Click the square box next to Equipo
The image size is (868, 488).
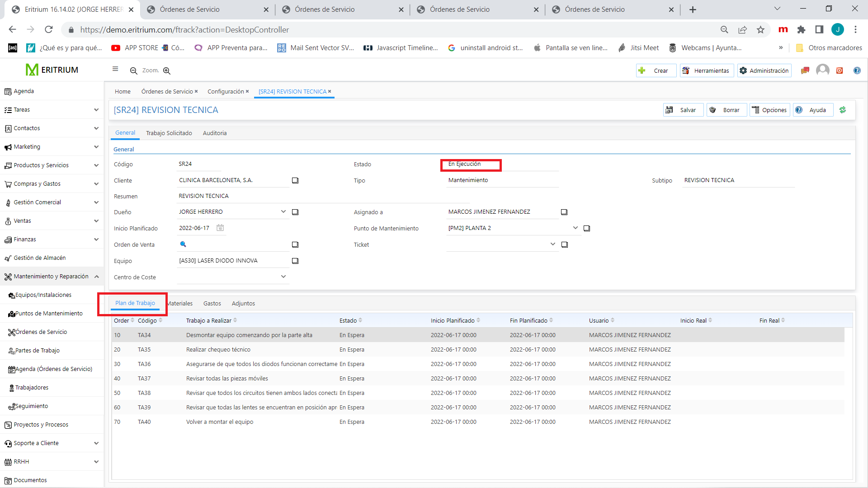coord(295,261)
